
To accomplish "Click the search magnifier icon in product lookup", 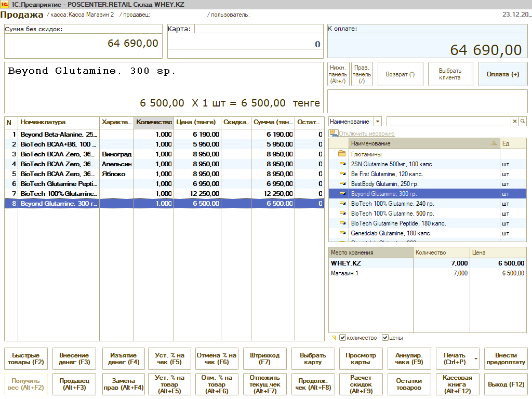I will pos(523,122).
